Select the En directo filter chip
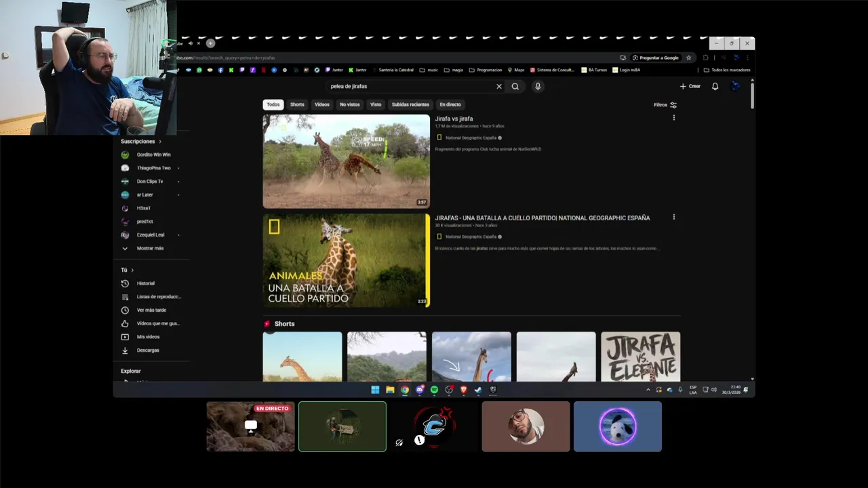The image size is (868, 488). [x=450, y=104]
